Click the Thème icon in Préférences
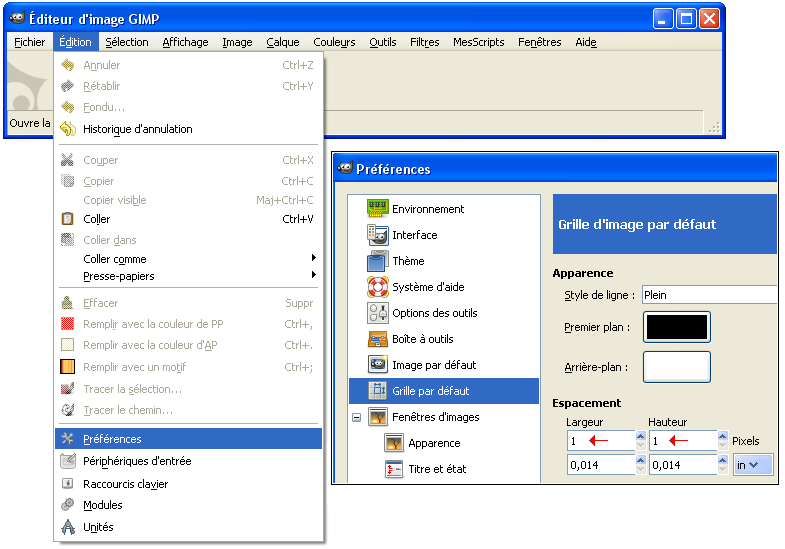 pyautogui.click(x=377, y=261)
